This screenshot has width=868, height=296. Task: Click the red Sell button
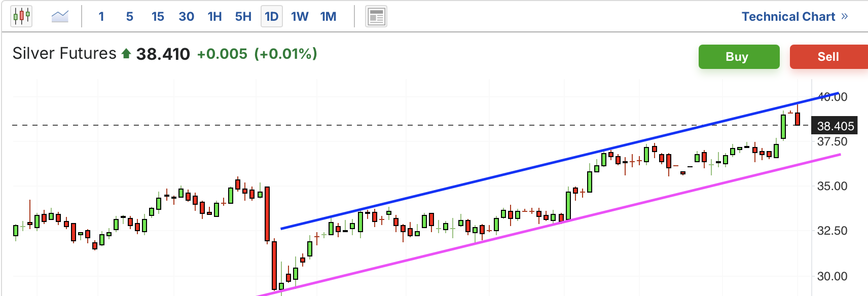tap(829, 57)
